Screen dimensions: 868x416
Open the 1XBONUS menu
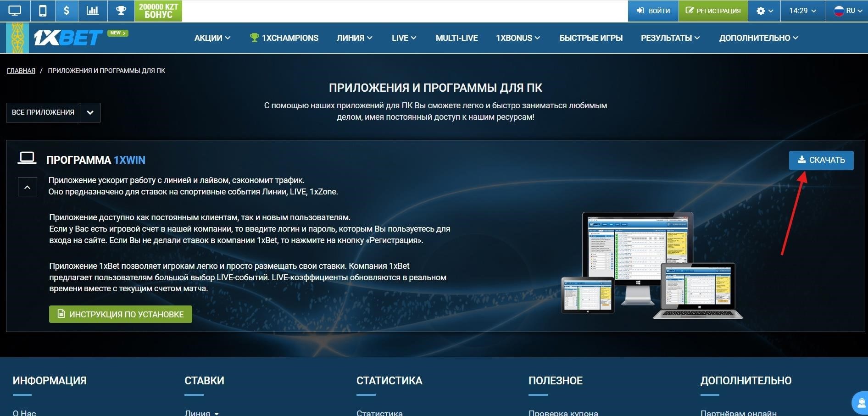517,38
